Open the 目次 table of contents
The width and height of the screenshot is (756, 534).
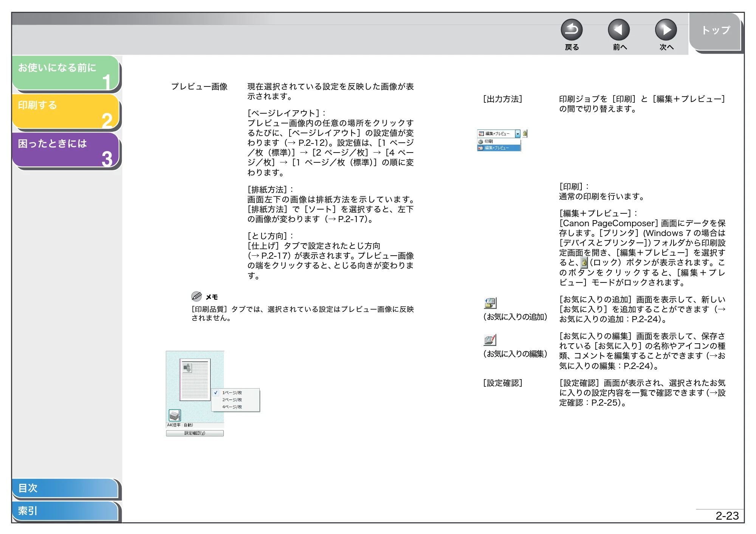pyautogui.click(x=65, y=488)
